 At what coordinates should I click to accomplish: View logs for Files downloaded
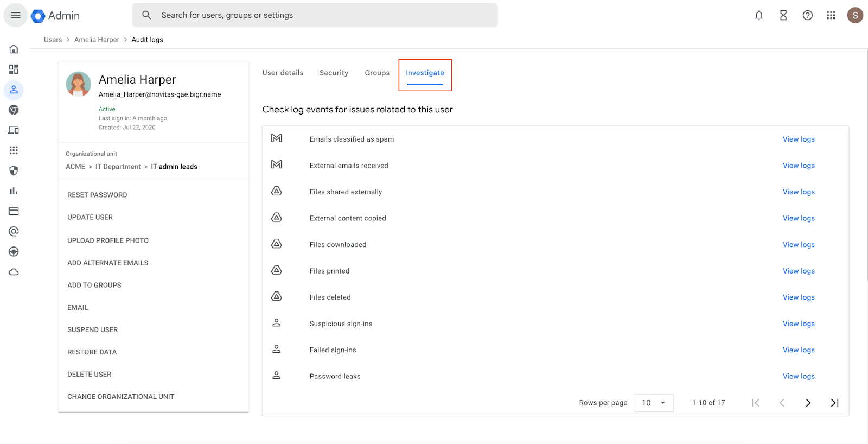point(799,245)
